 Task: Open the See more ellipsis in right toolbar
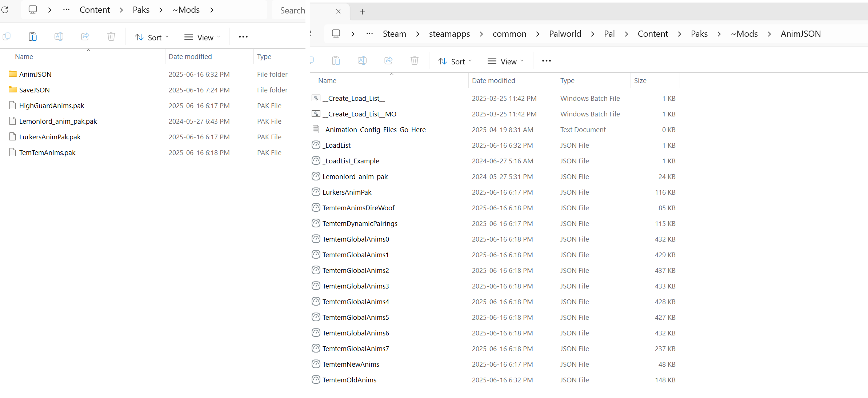(546, 61)
